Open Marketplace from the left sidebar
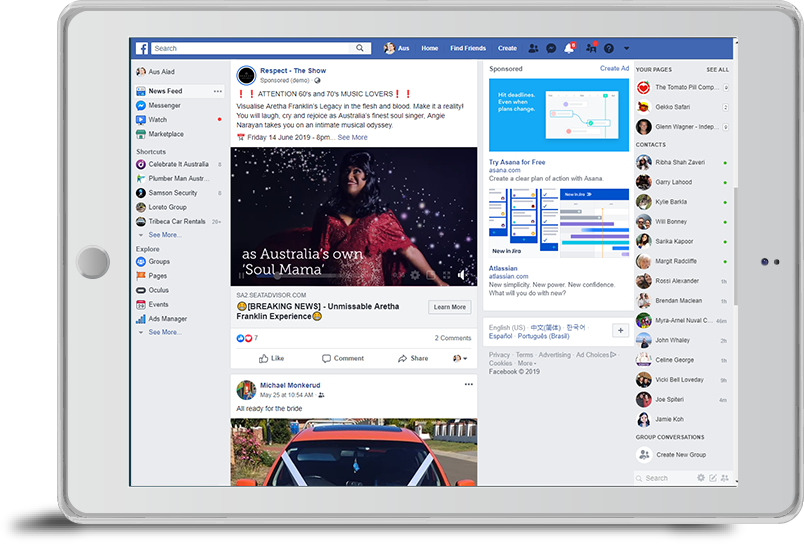This screenshot has height=544, width=804. (159, 134)
